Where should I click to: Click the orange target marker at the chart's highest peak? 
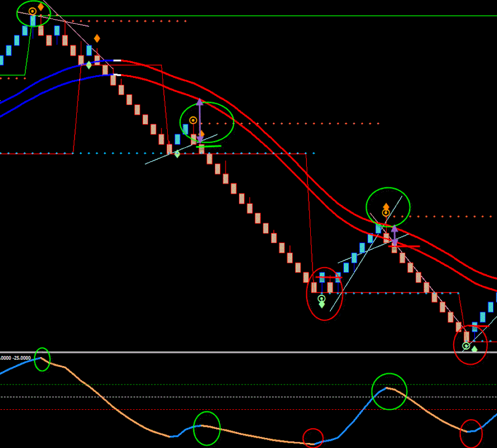(x=33, y=11)
